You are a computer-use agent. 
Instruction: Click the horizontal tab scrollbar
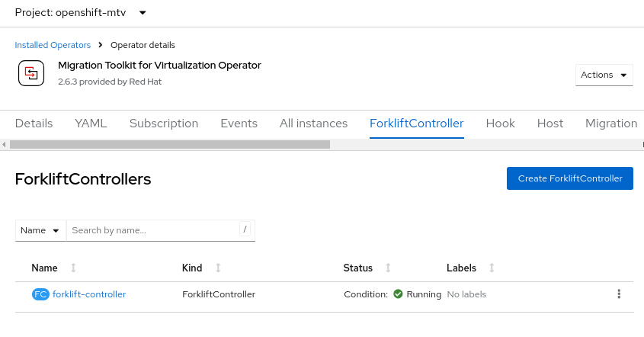pyautogui.click(x=169, y=144)
